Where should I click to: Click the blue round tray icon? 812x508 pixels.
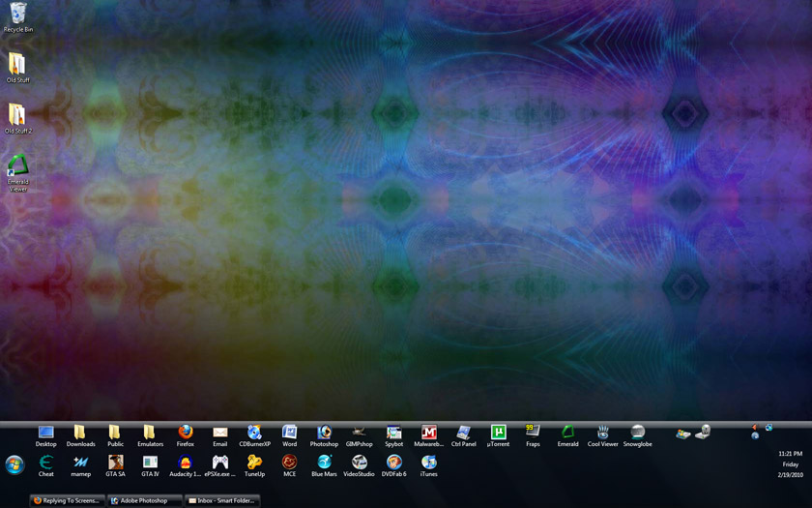tap(755, 436)
